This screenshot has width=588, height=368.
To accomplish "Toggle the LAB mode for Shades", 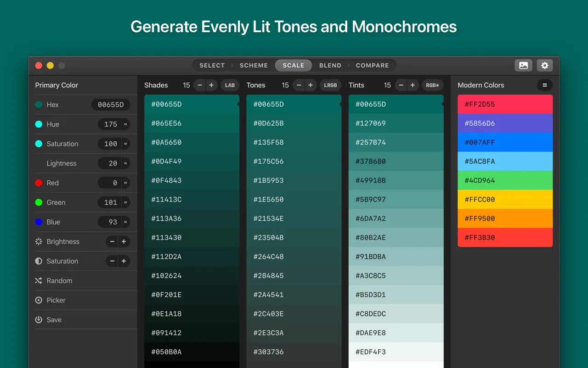I will click(230, 85).
